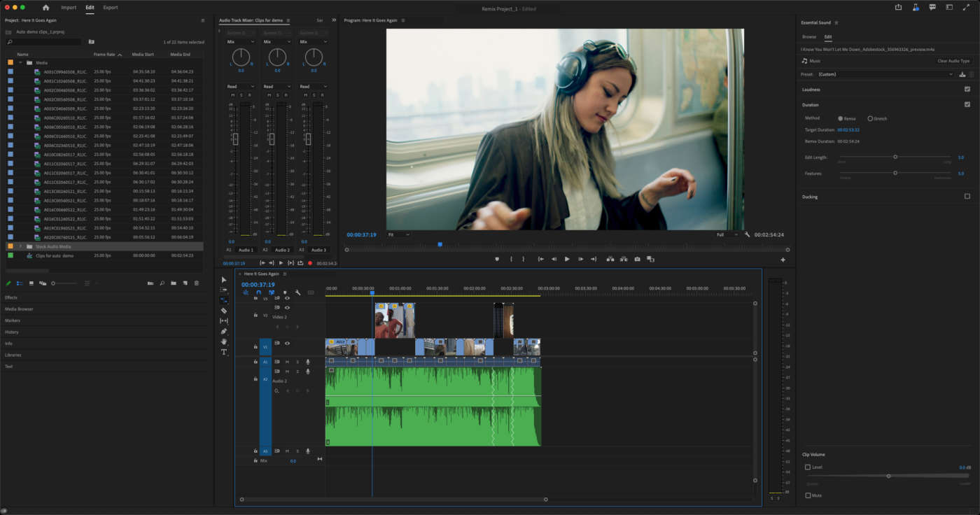Screen dimensions: 980x515
Task: Enable the Ducking checkbox in Essential Sound
Action: click(967, 196)
